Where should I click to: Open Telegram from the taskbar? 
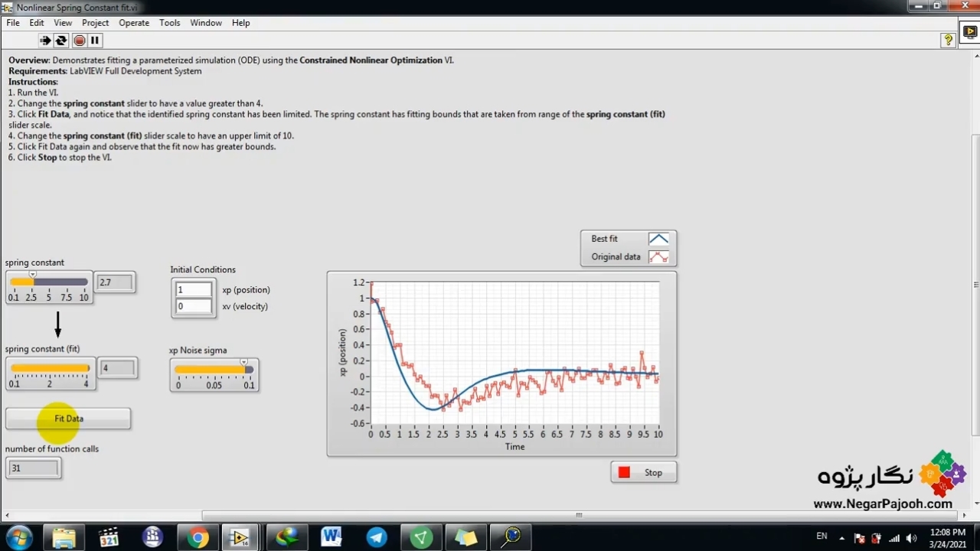pyautogui.click(x=377, y=537)
